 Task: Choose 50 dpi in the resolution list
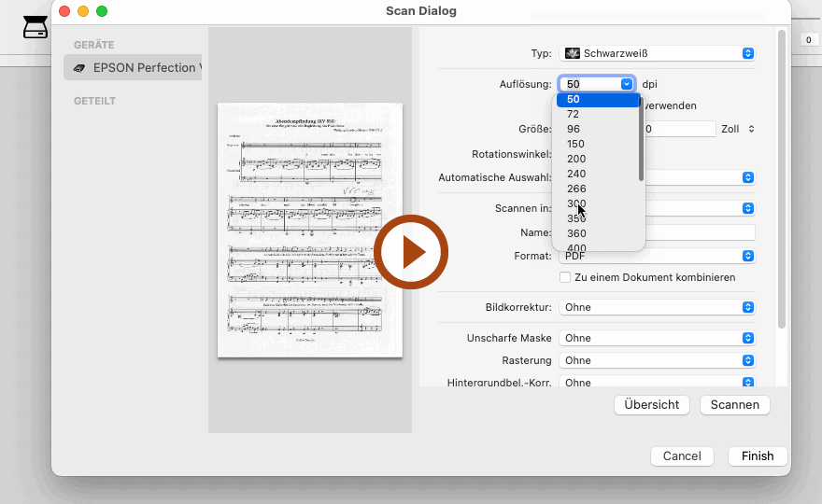pyautogui.click(x=598, y=99)
